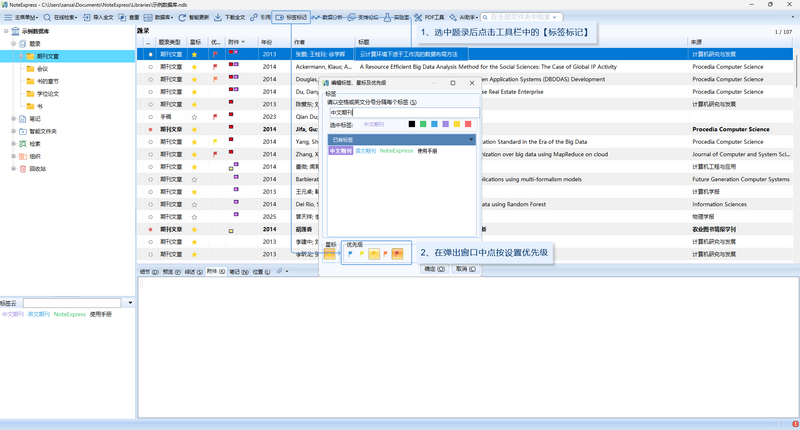This screenshot has height=430, width=800.
Task: Sort by the 附件 column header
Action: pos(236,42)
